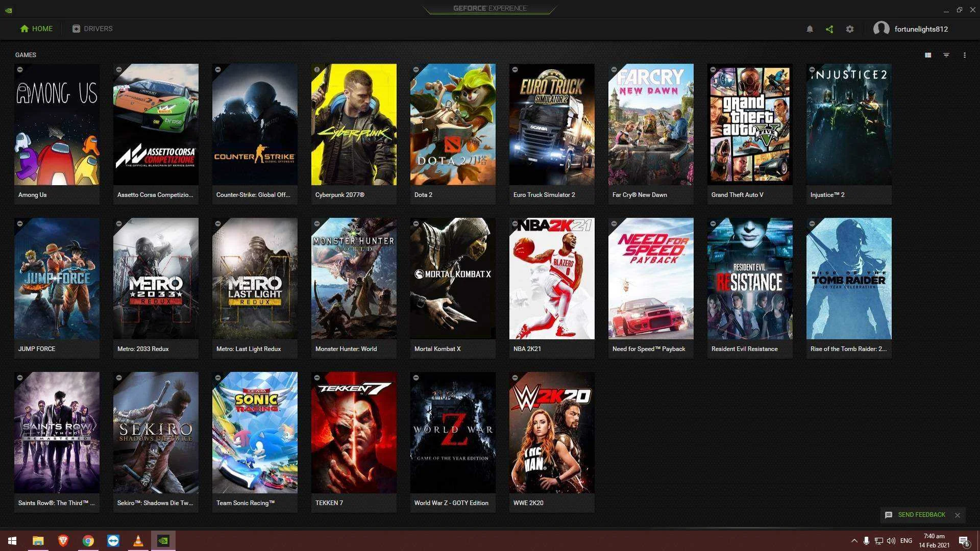
Task: Open File Explorer from the taskbar
Action: 38,541
